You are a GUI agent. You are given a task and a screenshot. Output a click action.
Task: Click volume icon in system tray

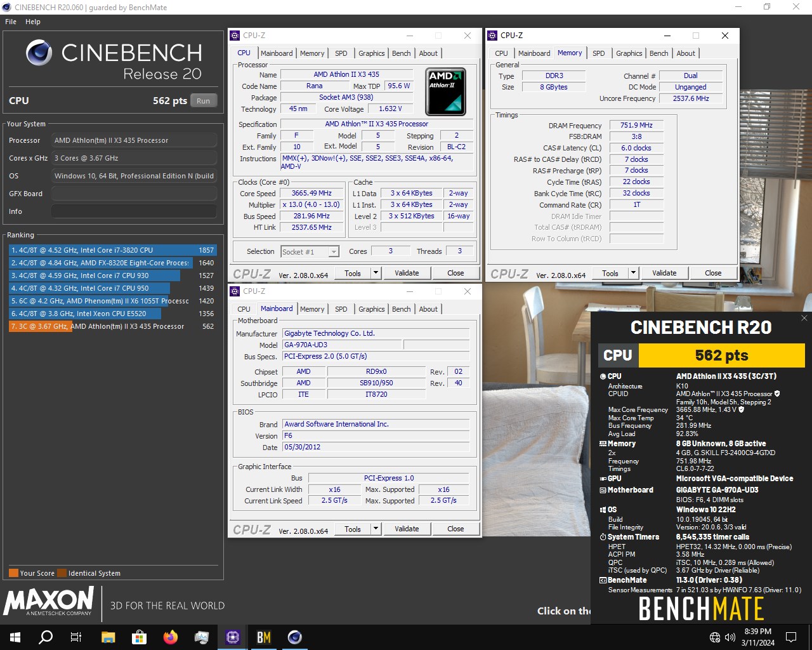pyautogui.click(x=730, y=637)
